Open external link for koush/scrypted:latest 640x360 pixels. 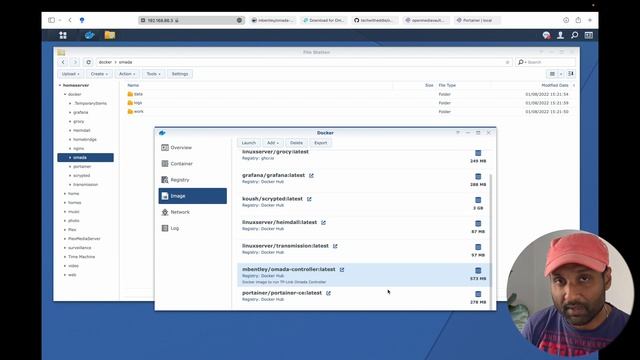click(309, 199)
